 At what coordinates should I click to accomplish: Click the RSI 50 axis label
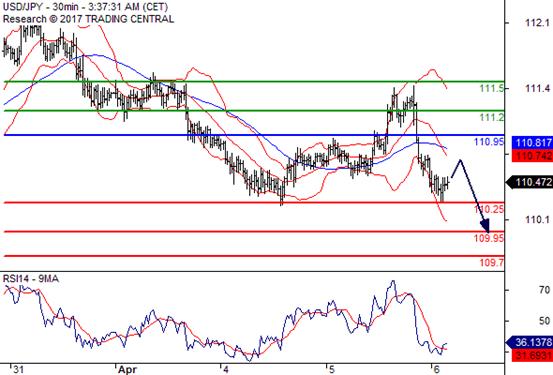[x=545, y=321]
